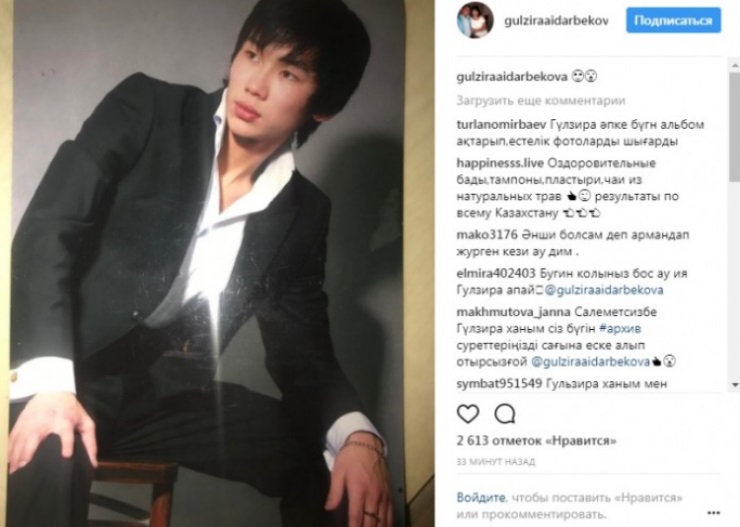Click @gulziraaidarbekova mention in elmira402403 comment
The image size is (740, 527).
click(x=604, y=290)
